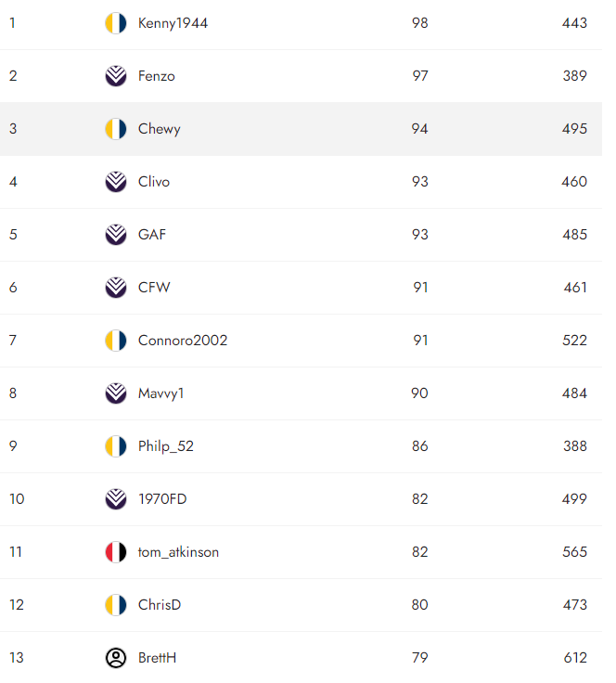The width and height of the screenshot is (616, 683).
Task: Click BrettH's default profile avatar icon
Action: [x=115, y=658]
